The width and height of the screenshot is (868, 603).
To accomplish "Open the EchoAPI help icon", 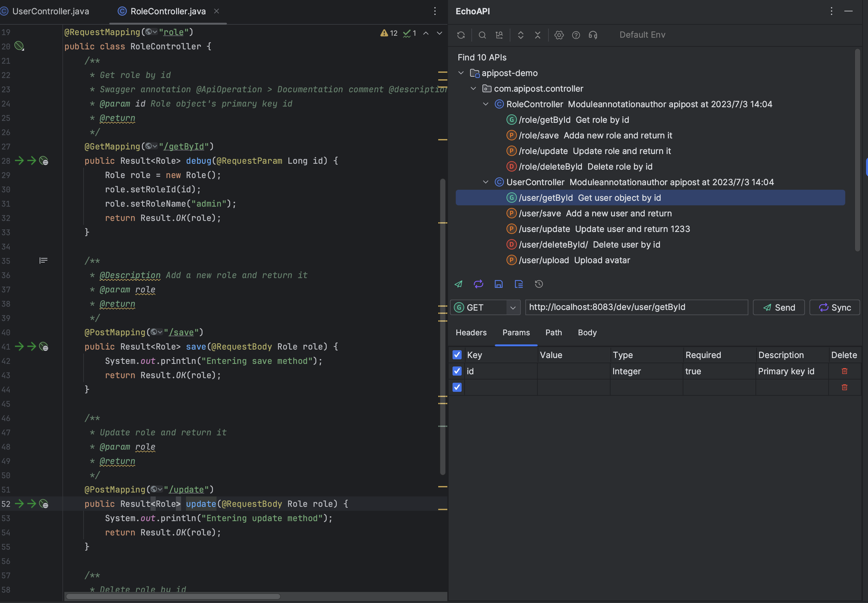I will [576, 35].
